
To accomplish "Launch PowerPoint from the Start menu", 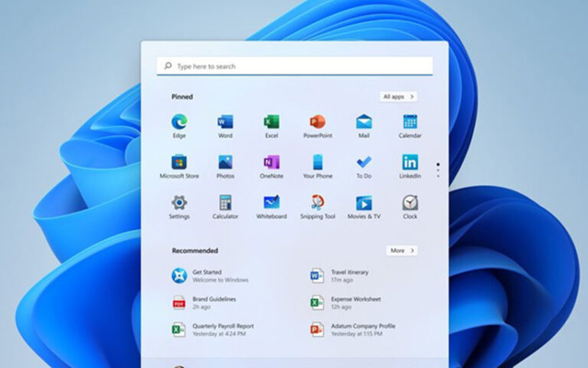I will click(x=318, y=122).
